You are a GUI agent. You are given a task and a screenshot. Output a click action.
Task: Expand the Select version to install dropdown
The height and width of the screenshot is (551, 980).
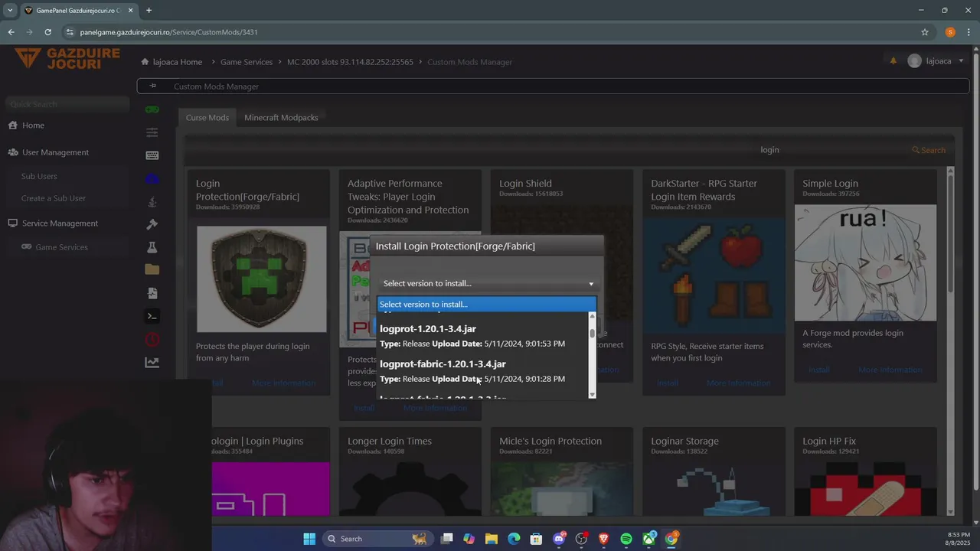487,283
